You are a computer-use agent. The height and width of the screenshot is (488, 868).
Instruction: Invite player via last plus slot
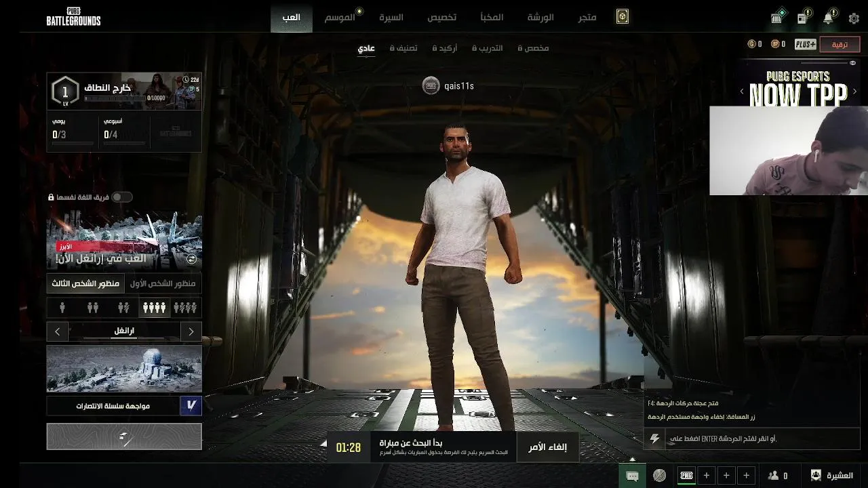tap(747, 476)
